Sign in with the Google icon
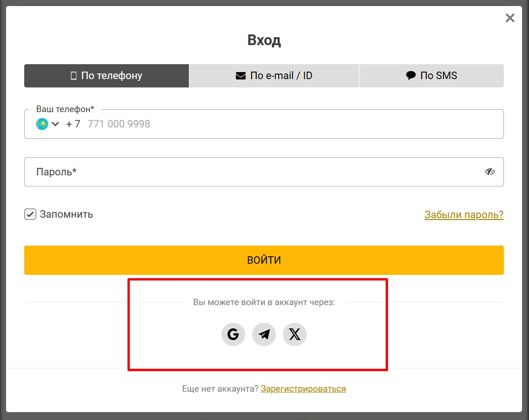529x420 pixels. pyautogui.click(x=233, y=334)
